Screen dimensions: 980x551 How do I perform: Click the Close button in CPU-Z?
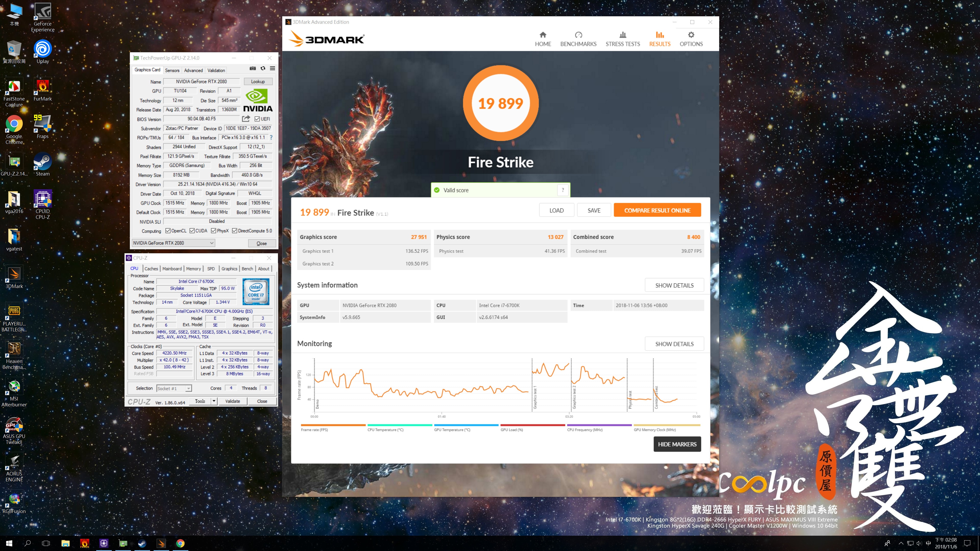coord(262,401)
